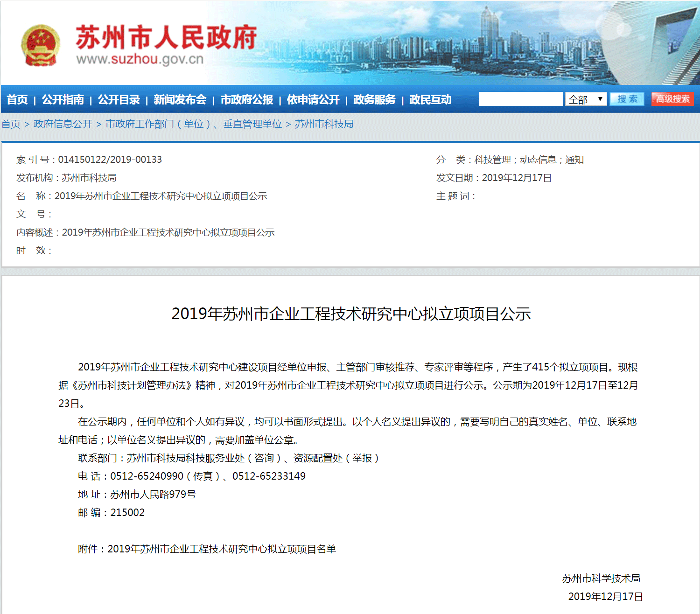Click the red 高级搜索 button

672,99
